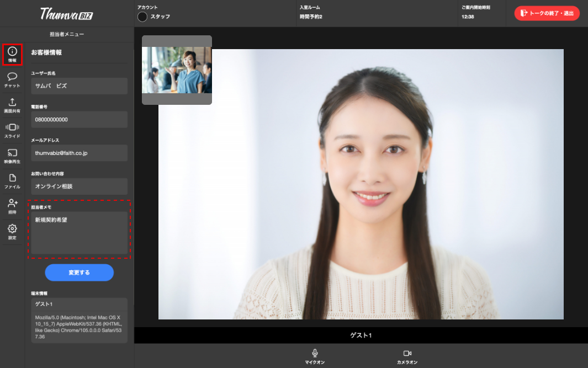This screenshot has height=368, width=588.
Task: Open the スライド slide icon
Action: coord(12,130)
